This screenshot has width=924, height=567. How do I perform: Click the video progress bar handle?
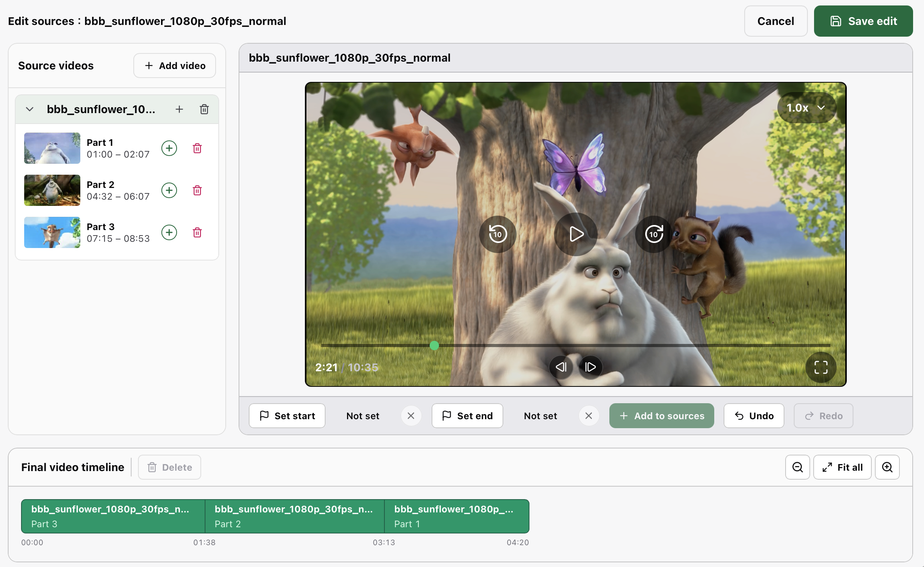434,346
